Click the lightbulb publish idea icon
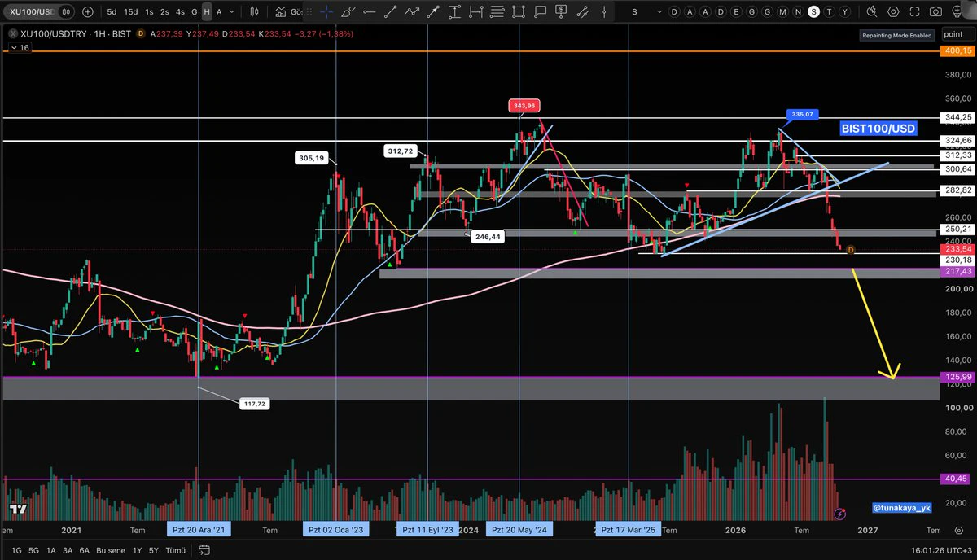The image size is (977, 560). pos(957,12)
